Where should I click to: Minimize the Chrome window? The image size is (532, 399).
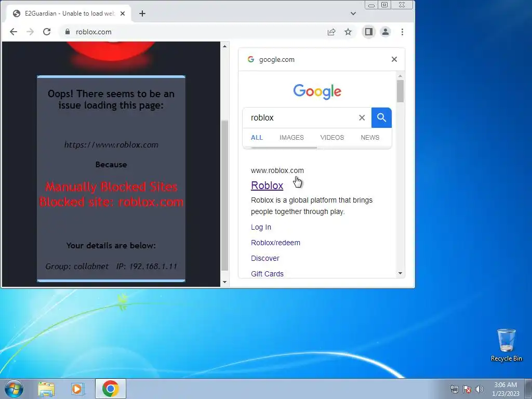click(371, 5)
